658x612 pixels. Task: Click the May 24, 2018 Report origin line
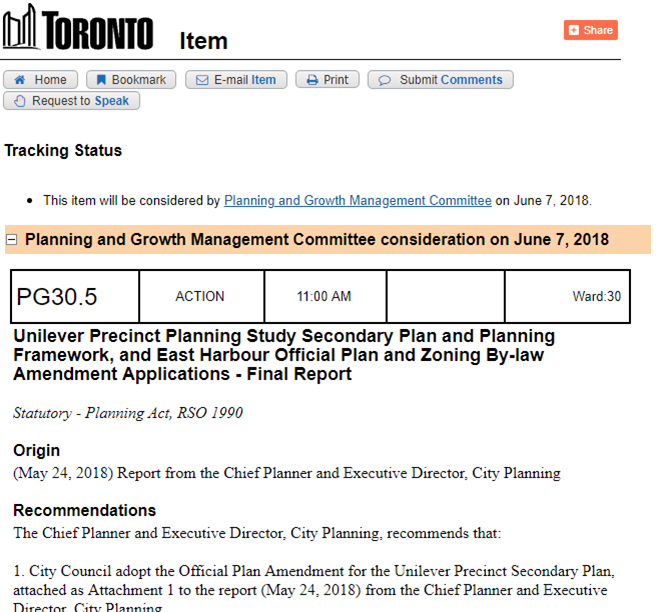click(287, 473)
